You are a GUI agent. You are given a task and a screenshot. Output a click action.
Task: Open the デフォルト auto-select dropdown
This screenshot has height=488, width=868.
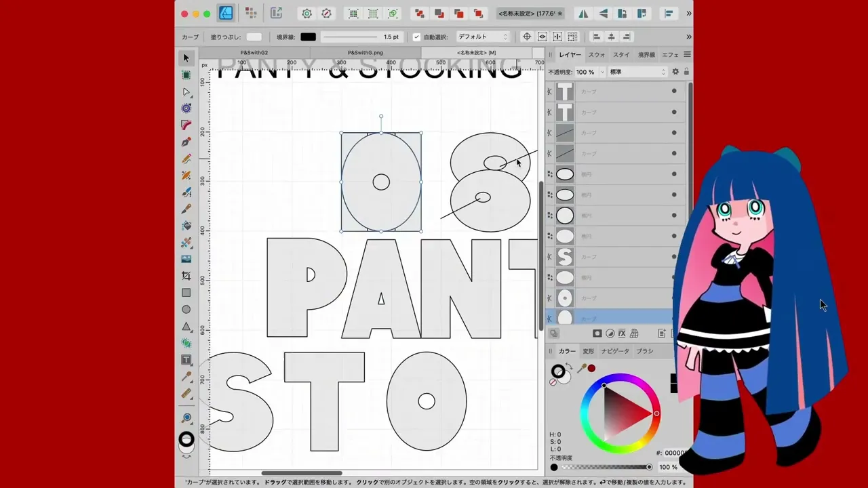click(482, 37)
